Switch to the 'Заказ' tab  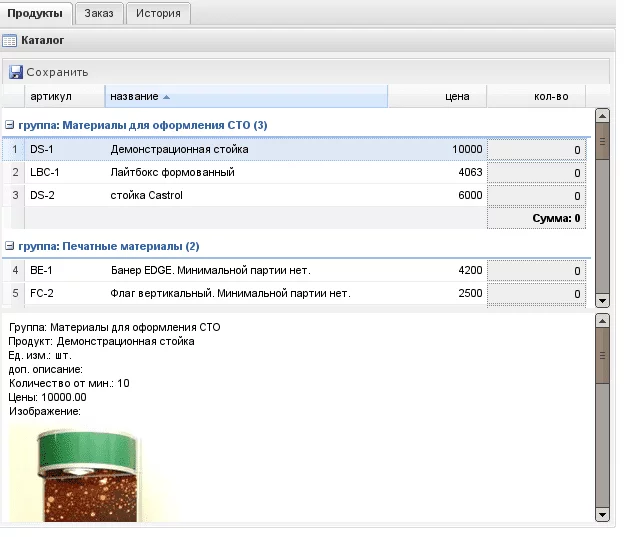click(100, 13)
